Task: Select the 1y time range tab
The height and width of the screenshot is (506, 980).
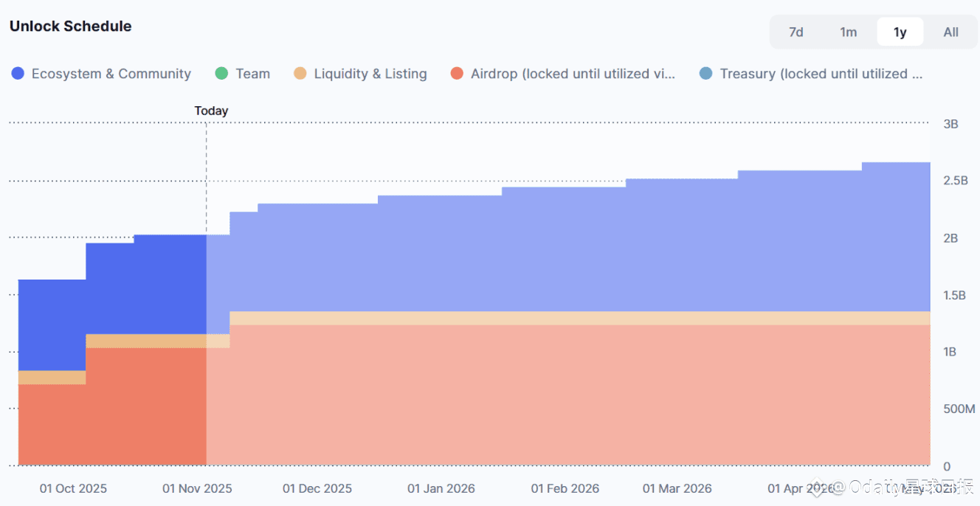Action: [900, 32]
